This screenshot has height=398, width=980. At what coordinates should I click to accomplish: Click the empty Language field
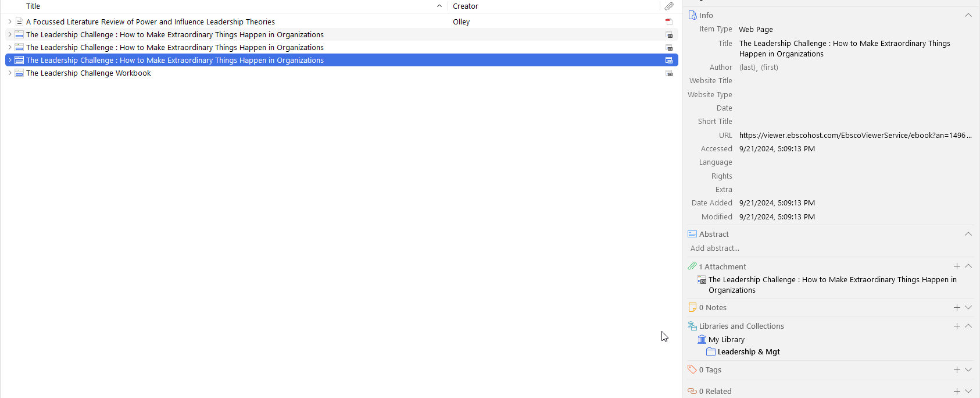pos(855,162)
